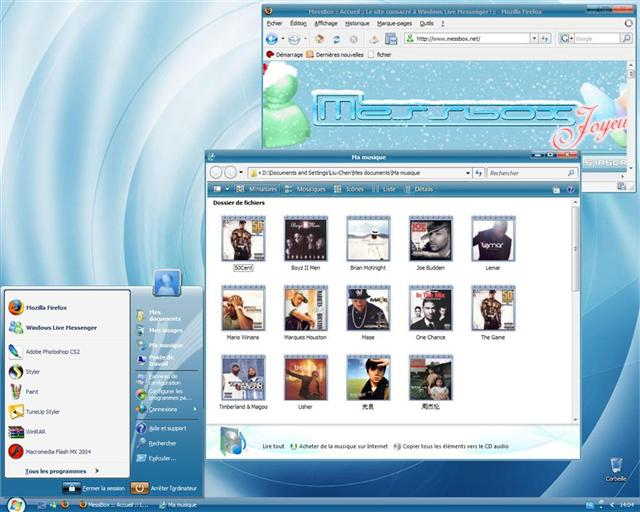Click the Firefox stop loading icon
Screen dimensions: 640x512
pyautogui.click(x=354, y=39)
